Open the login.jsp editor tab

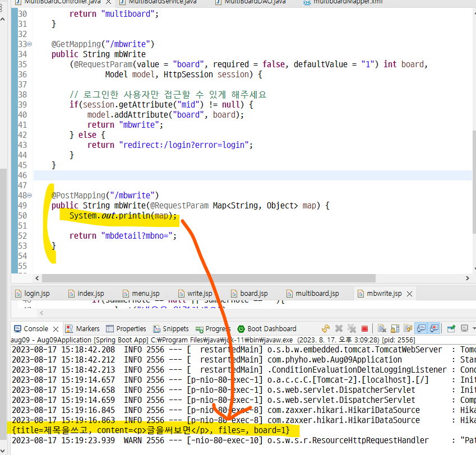pos(33,293)
